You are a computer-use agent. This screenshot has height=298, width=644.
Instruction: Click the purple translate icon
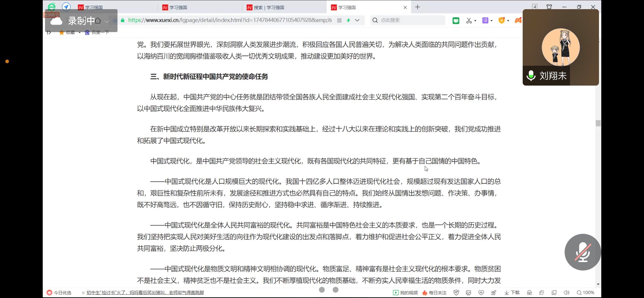[485, 20]
